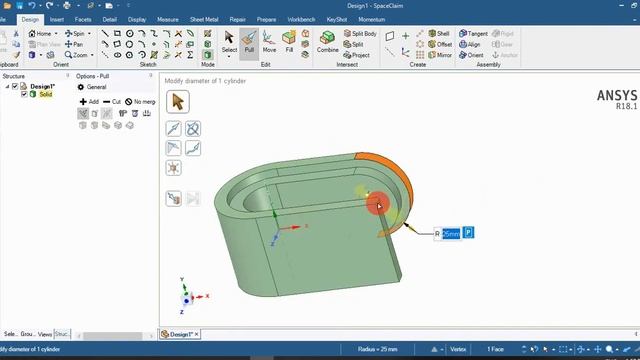Open the Measure ribbon tab
640x360 pixels.
tap(168, 19)
